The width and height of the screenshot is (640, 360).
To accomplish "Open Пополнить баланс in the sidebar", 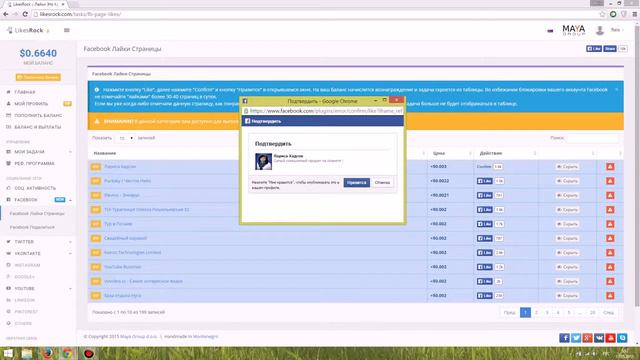I will click(x=38, y=116).
